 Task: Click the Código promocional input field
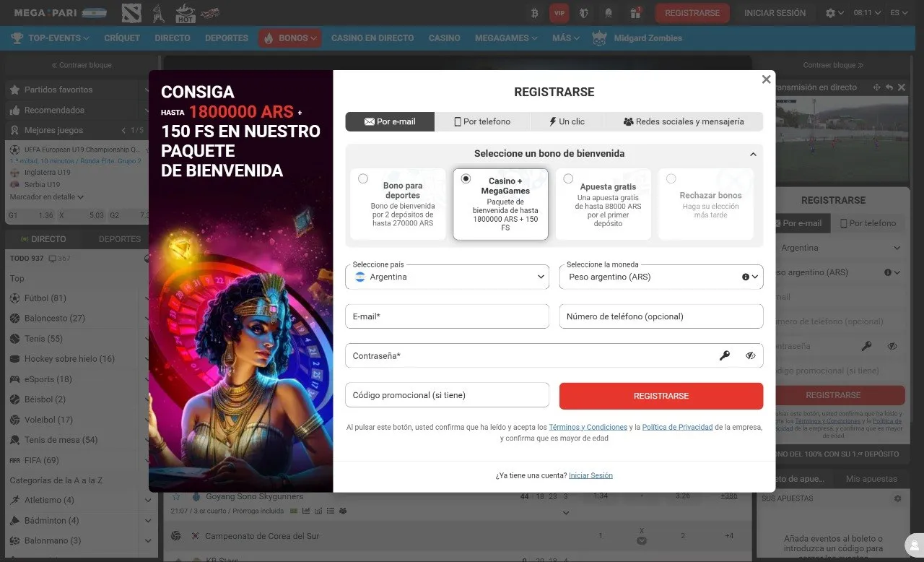[447, 395]
